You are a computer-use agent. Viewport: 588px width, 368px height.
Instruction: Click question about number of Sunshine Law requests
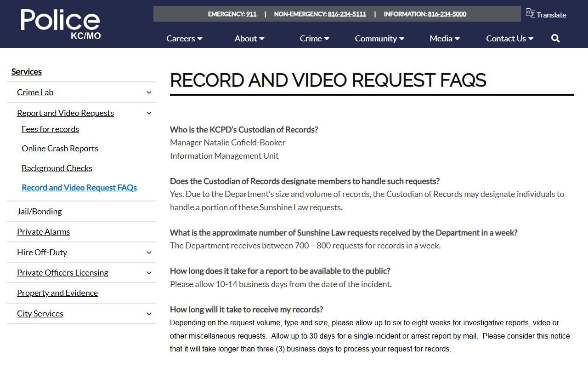coord(344,233)
